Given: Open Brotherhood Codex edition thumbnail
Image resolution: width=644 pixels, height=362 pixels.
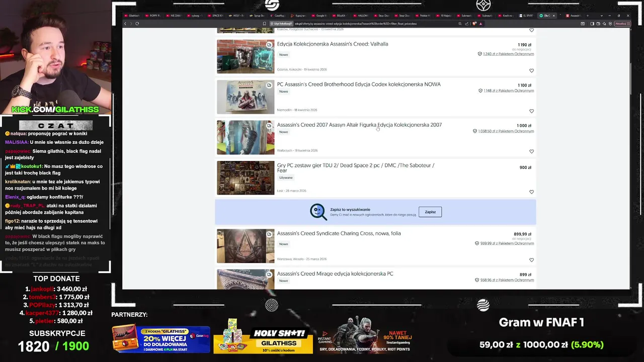Looking at the screenshot, I should 246,97.
